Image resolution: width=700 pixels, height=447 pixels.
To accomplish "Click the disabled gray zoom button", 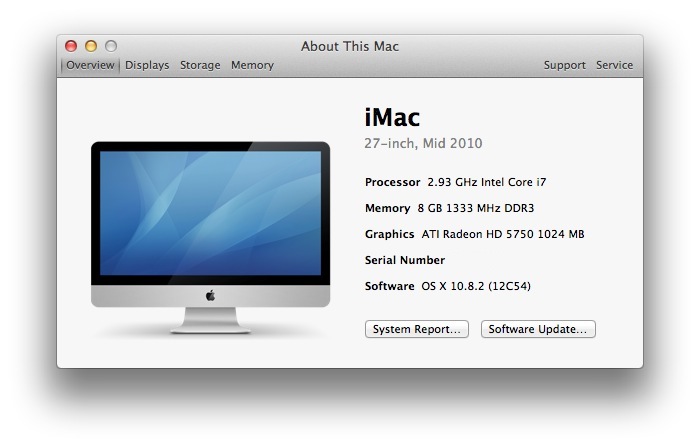I will point(111,46).
